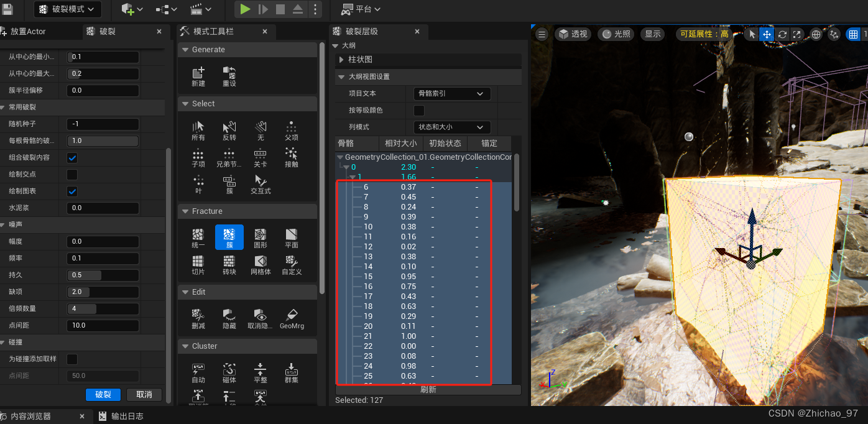868x424 pixels.
Task: Click the 接触 select contact icon
Action: (x=292, y=158)
